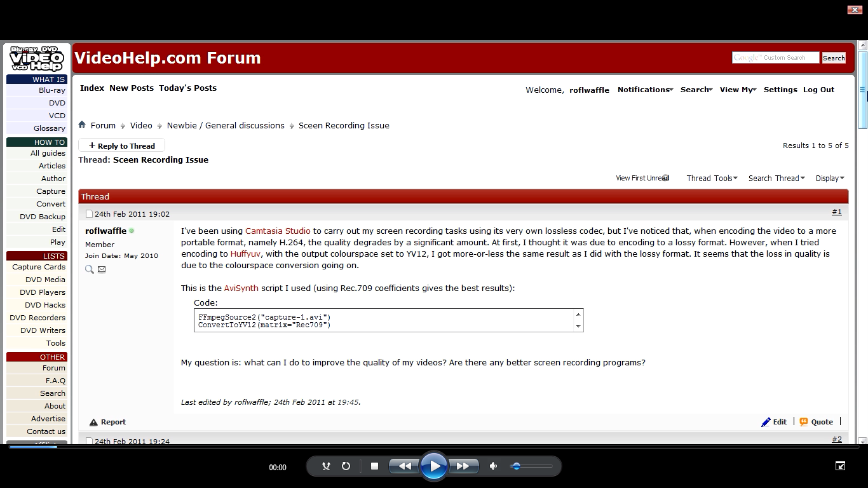
Task: Open Settings page
Action: point(780,90)
